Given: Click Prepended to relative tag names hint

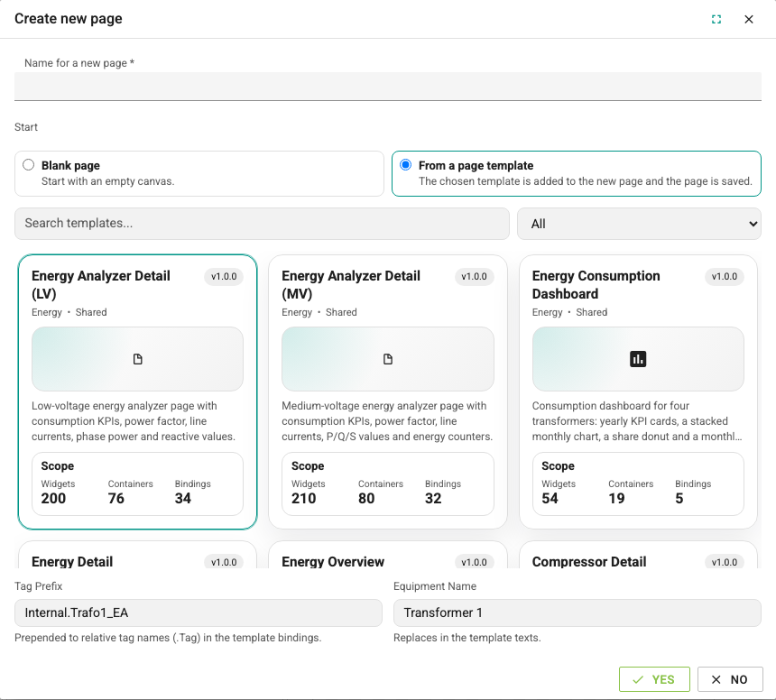Looking at the screenshot, I should coord(168,638).
